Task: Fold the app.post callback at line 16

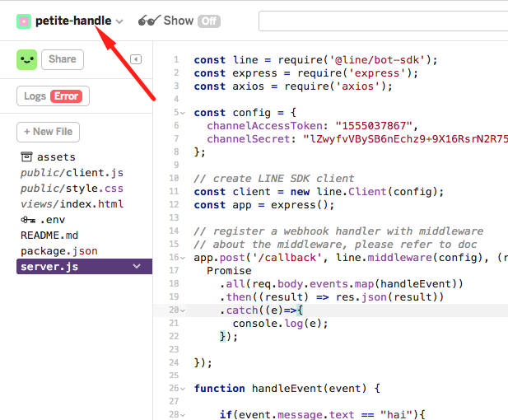Action: [x=183, y=258]
